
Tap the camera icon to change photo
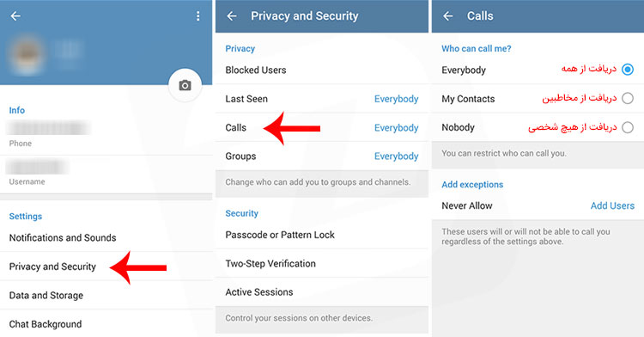(x=185, y=85)
